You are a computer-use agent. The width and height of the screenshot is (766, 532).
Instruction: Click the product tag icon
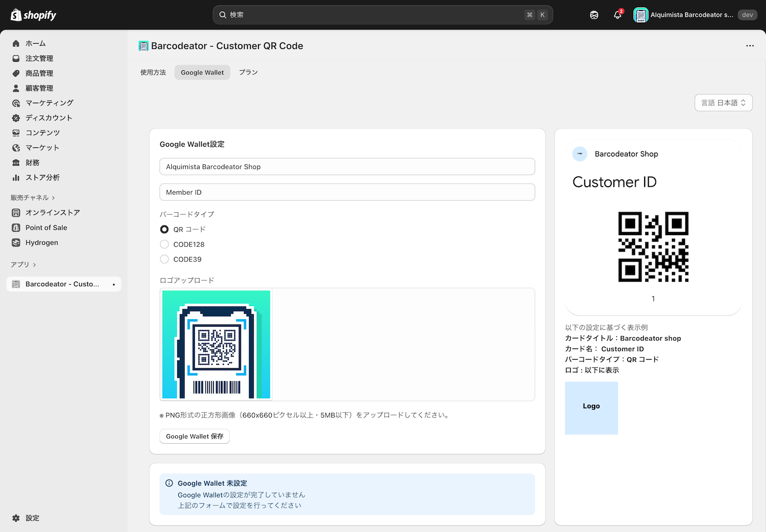pyautogui.click(x=16, y=73)
